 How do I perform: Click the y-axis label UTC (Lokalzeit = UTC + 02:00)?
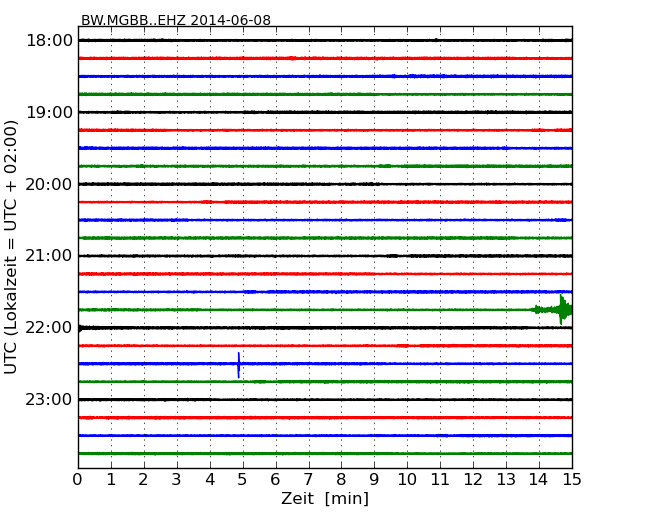(x=11, y=247)
